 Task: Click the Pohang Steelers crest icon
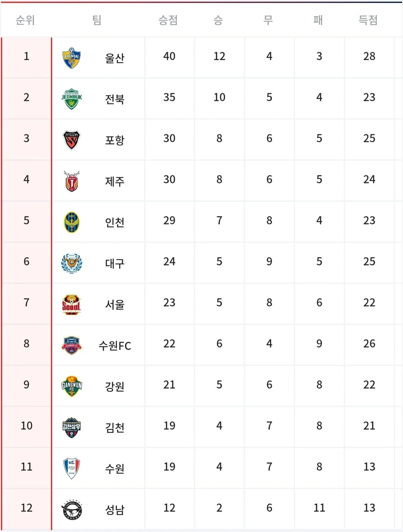[72, 140]
